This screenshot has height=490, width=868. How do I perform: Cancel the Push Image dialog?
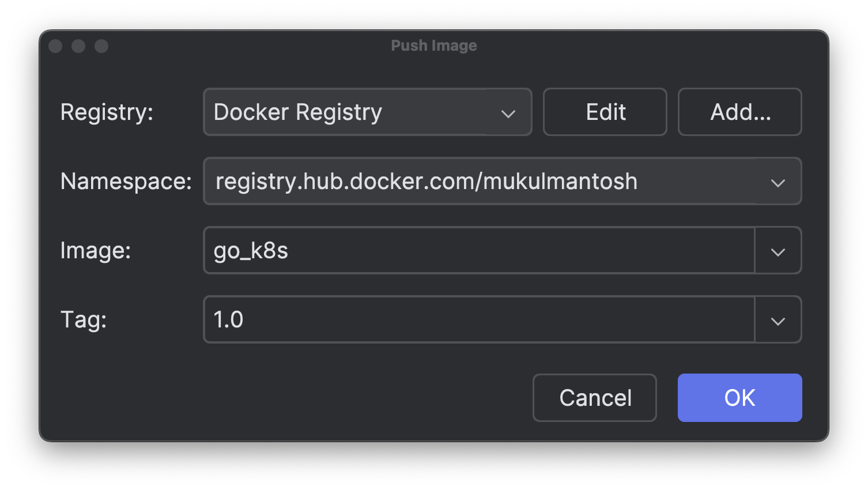tap(595, 398)
